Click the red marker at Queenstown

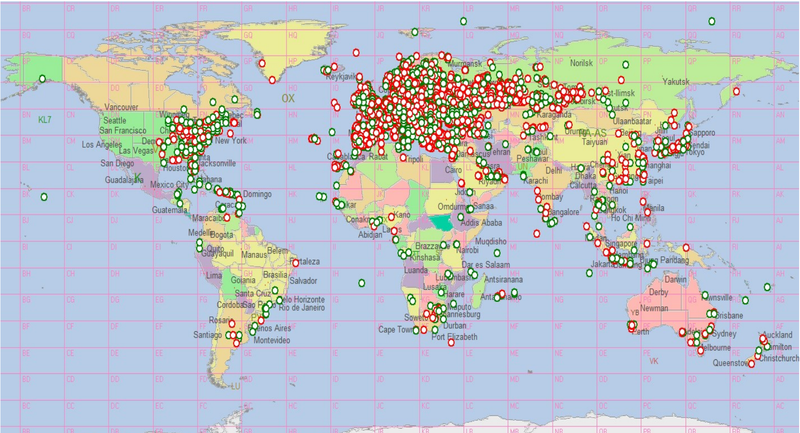752,364
